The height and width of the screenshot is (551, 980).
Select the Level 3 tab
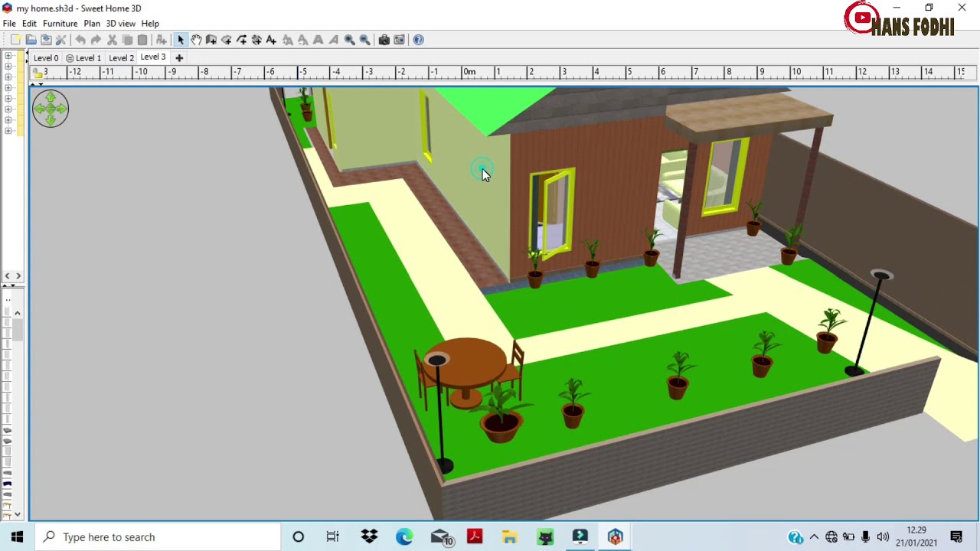click(x=153, y=57)
